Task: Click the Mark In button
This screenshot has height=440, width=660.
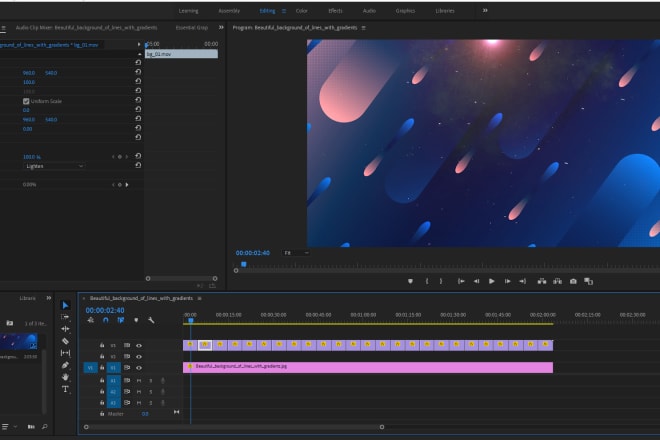Action: coord(427,281)
